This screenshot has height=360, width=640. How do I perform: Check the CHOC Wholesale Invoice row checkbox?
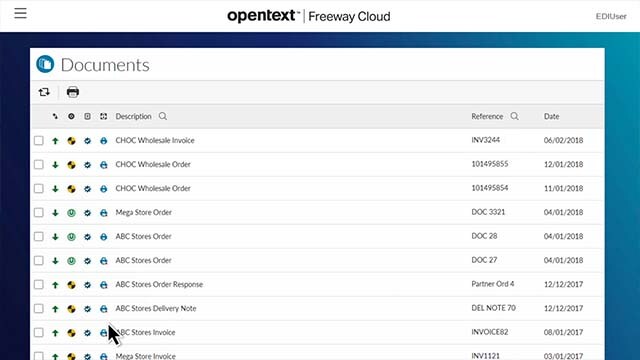(39, 140)
